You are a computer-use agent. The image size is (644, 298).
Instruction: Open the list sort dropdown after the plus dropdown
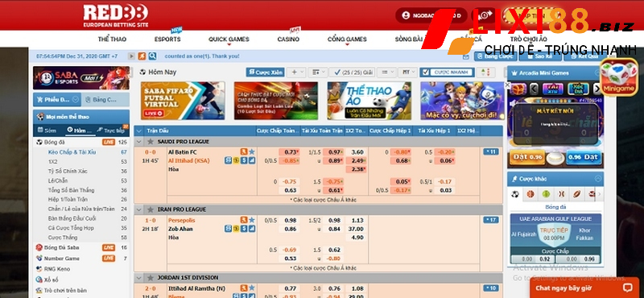pos(318,72)
